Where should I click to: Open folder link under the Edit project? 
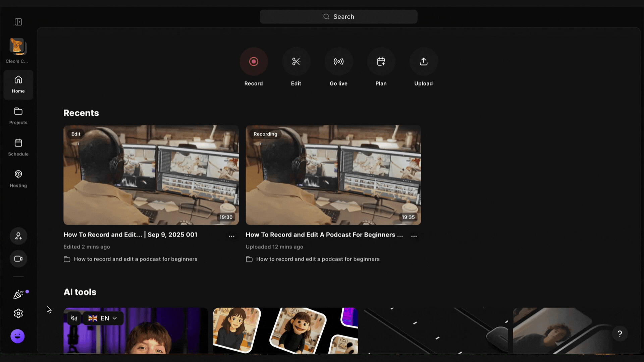coord(135,259)
